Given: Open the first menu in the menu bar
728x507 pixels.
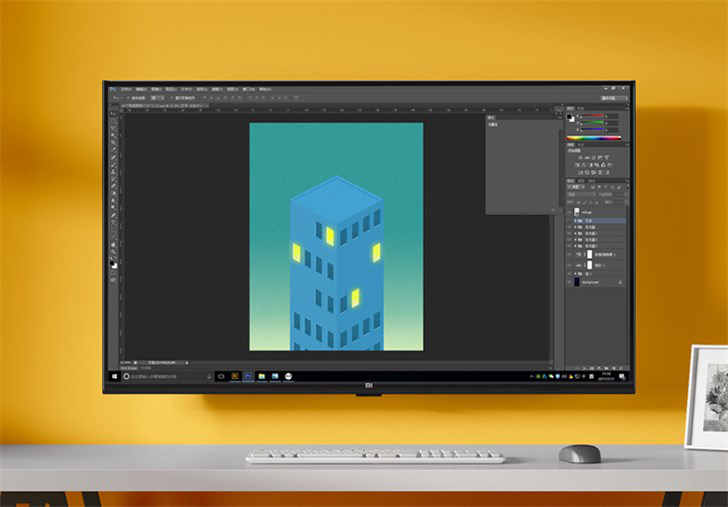Looking at the screenshot, I should 126,89.
